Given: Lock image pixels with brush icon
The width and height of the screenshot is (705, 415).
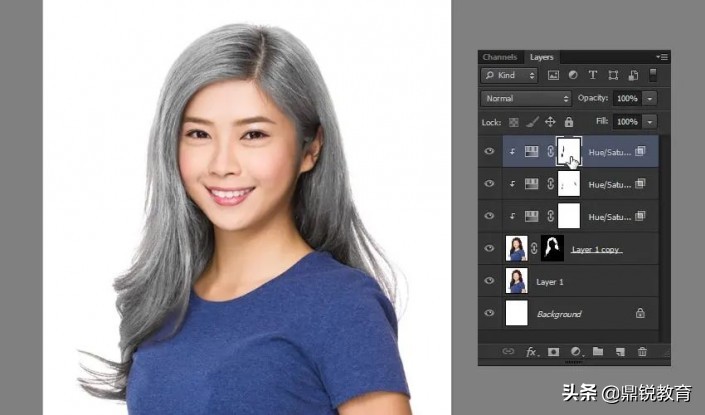Looking at the screenshot, I should pos(532,122).
